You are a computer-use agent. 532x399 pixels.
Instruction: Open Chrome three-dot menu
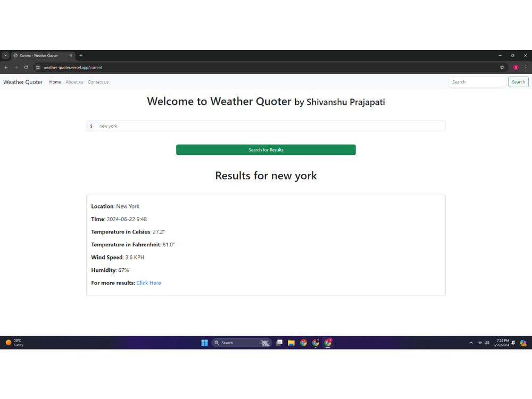pos(526,67)
